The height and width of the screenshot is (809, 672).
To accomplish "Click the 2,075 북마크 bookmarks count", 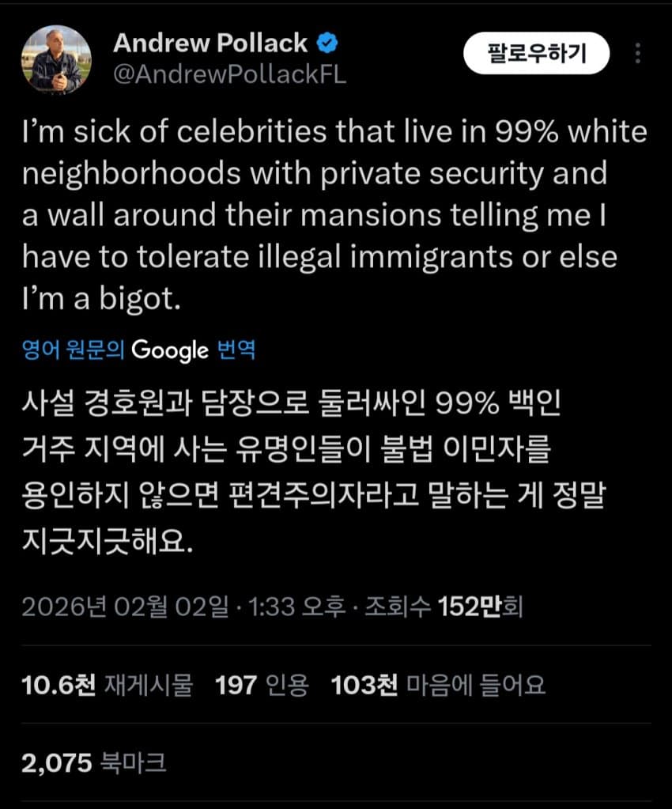I will click(94, 762).
